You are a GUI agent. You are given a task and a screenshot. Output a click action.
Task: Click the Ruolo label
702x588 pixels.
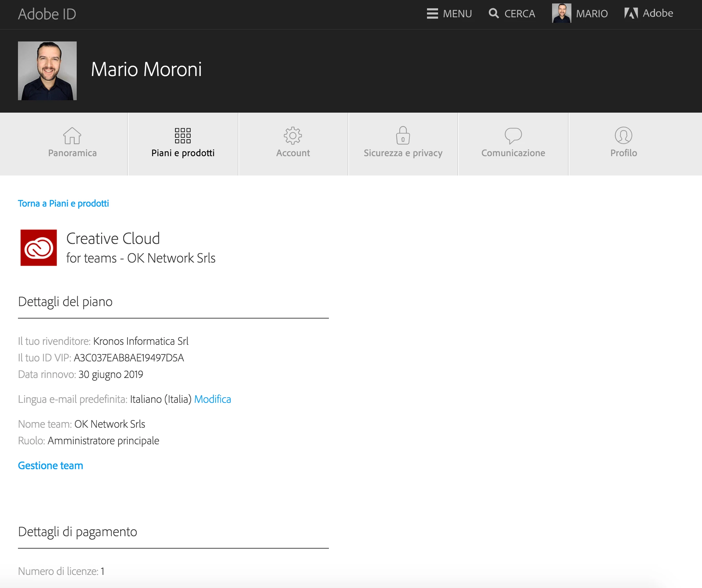[31, 440]
